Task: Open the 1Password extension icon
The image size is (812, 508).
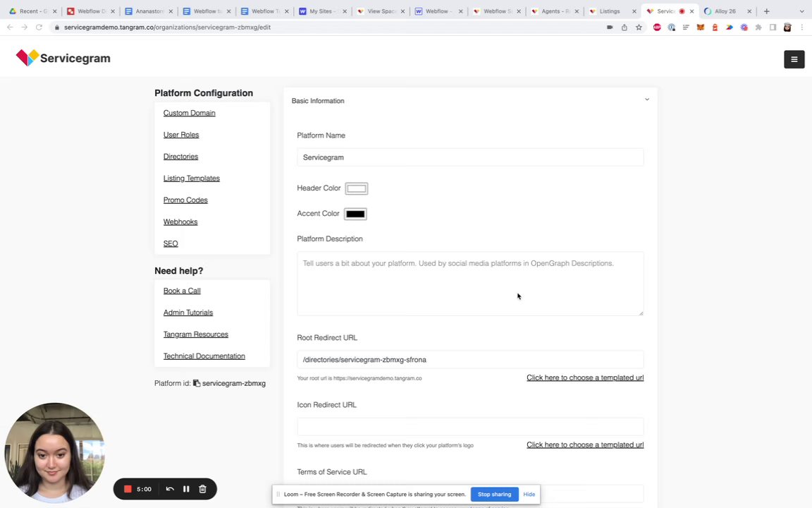Action: click(x=672, y=28)
